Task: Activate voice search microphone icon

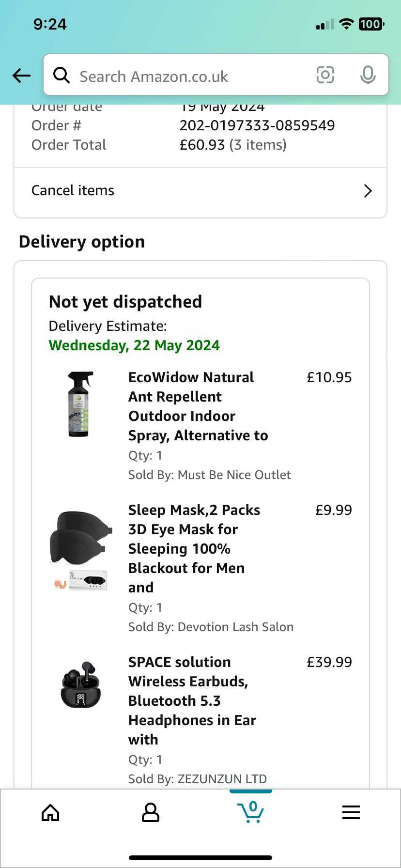Action: 368,75
